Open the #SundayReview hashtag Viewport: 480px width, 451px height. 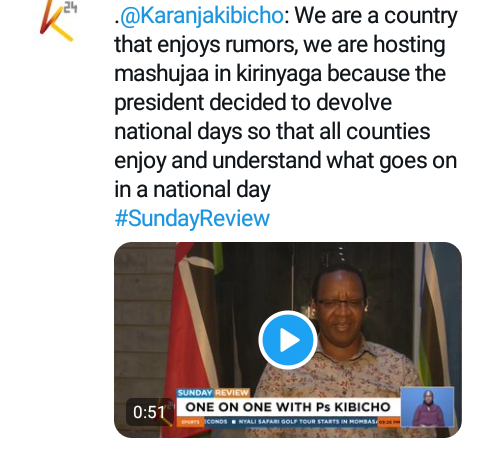pos(192,219)
